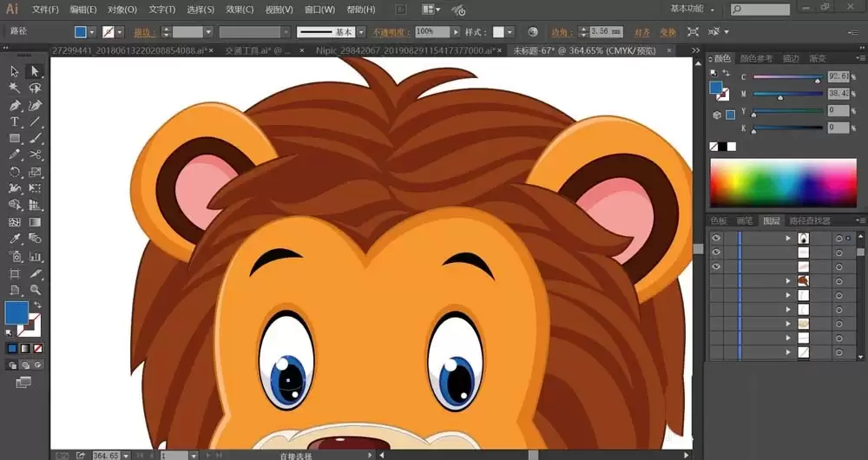This screenshot has width=868, height=460.
Task: Select the Direct Selection tool
Action: point(36,71)
